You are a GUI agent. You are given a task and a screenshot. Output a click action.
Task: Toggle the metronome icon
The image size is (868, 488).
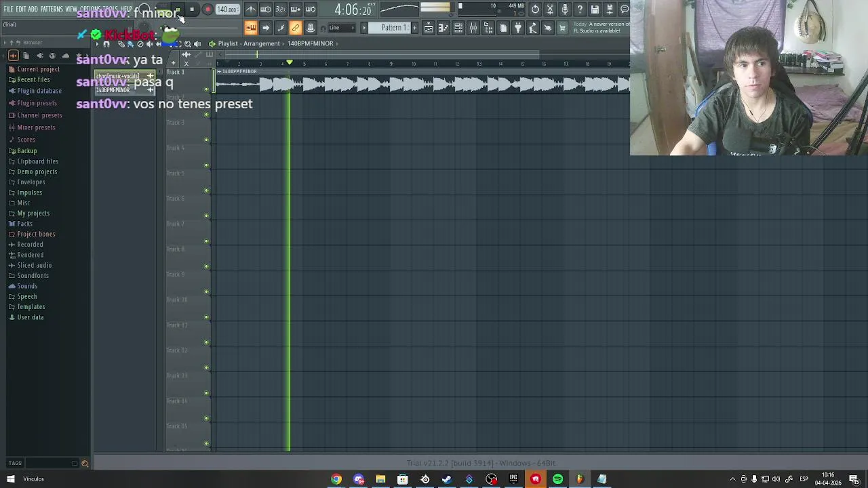pos(251,9)
